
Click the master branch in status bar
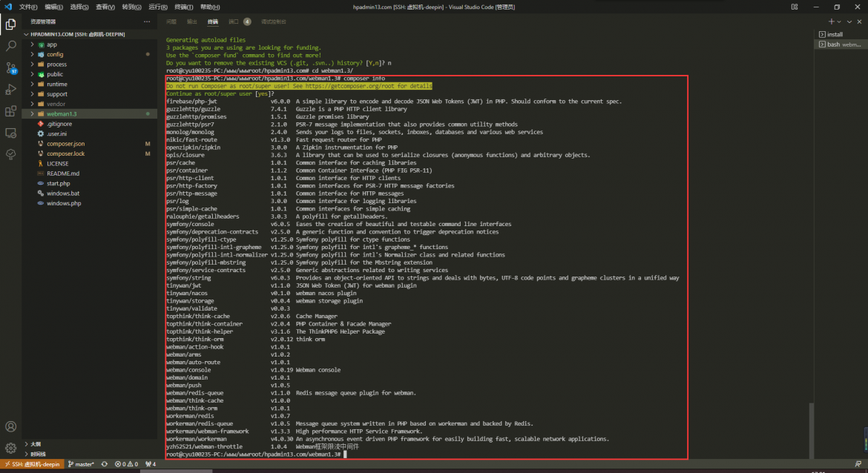[81, 464]
